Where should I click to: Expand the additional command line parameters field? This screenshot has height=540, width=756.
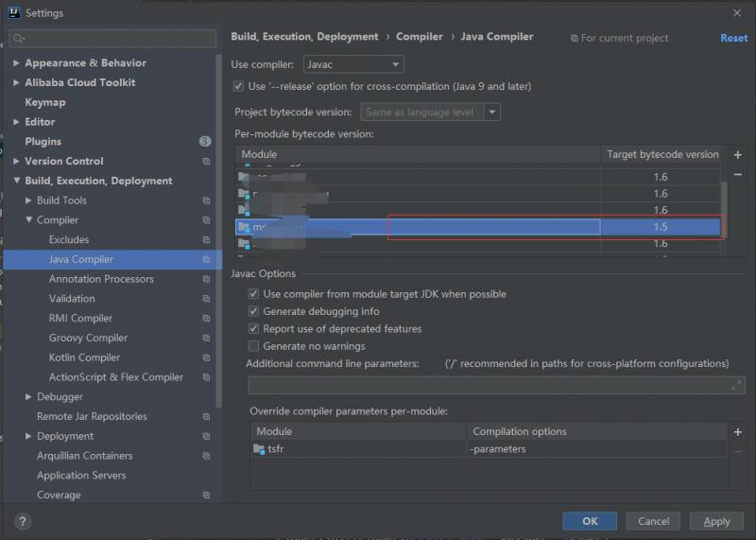[x=736, y=385]
